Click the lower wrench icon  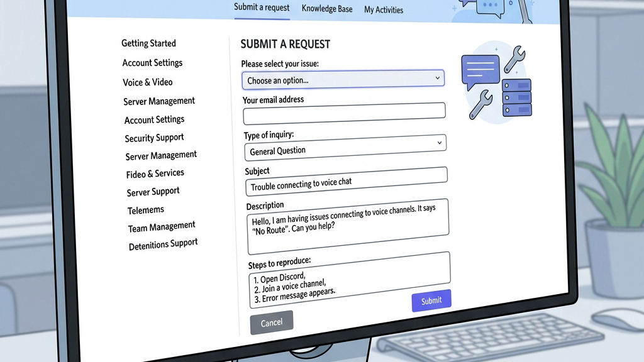pos(480,105)
